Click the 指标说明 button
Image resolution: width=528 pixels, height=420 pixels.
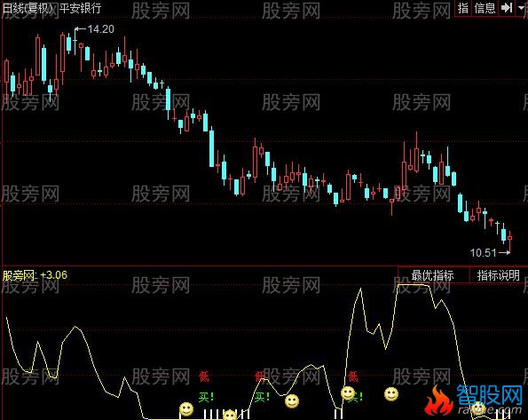499,275
